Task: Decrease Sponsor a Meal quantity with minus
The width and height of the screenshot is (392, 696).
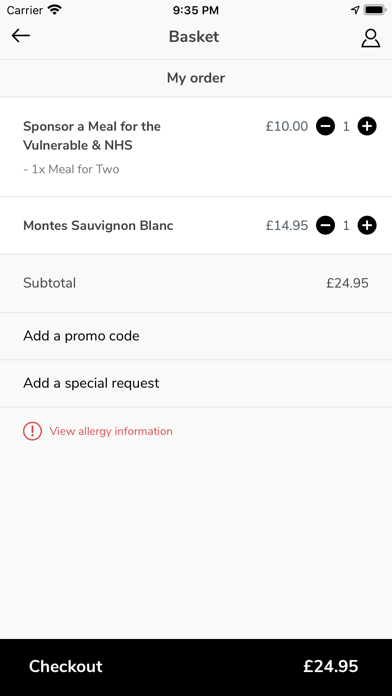Action: pos(325,127)
